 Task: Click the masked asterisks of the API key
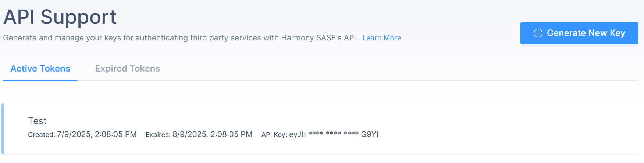(x=333, y=134)
